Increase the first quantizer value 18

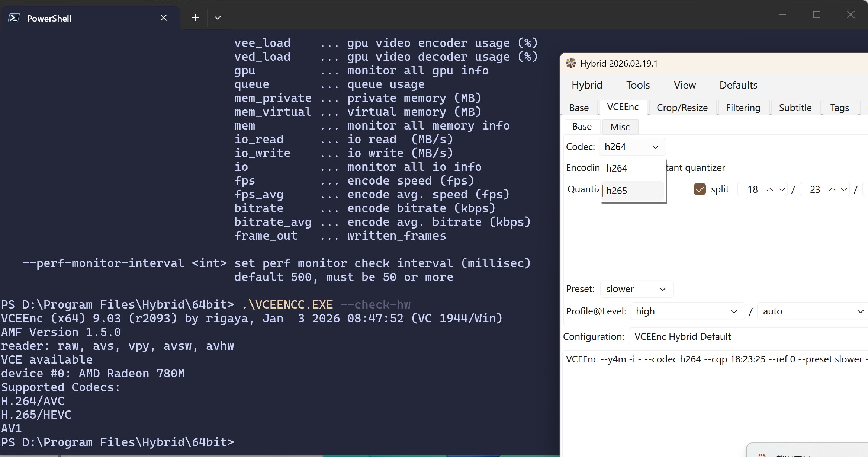tap(770, 189)
